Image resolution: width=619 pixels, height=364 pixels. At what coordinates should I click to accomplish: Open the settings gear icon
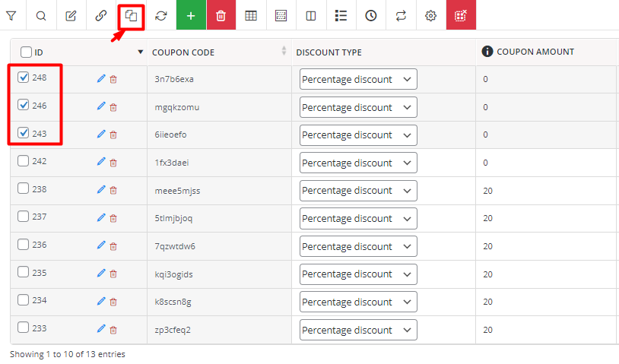click(x=430, y=16)
